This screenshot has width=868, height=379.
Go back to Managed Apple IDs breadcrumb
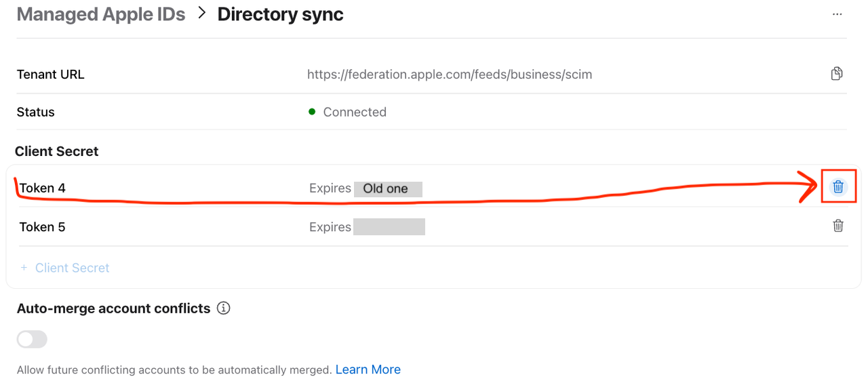(101, 14)
